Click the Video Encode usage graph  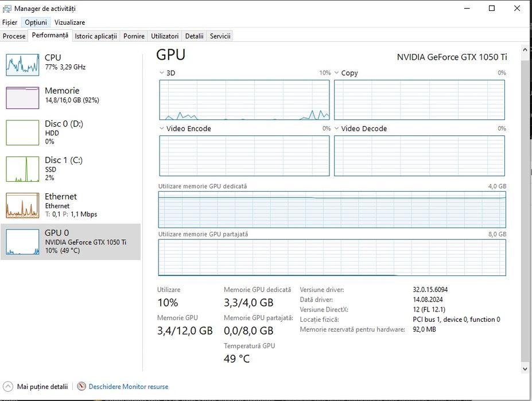(244, 155)
